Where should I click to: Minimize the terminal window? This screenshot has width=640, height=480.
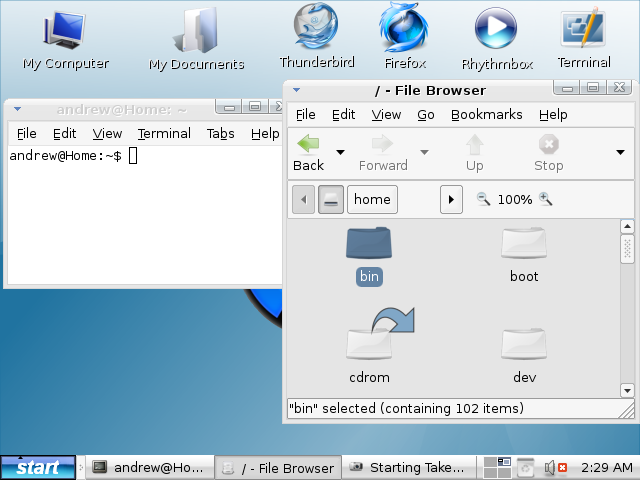229,107
